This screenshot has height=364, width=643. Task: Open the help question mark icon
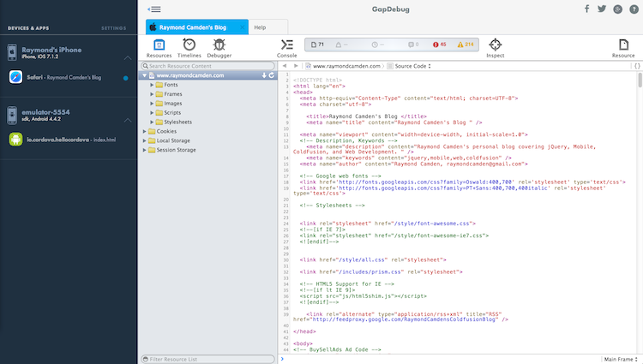(634, 9)
